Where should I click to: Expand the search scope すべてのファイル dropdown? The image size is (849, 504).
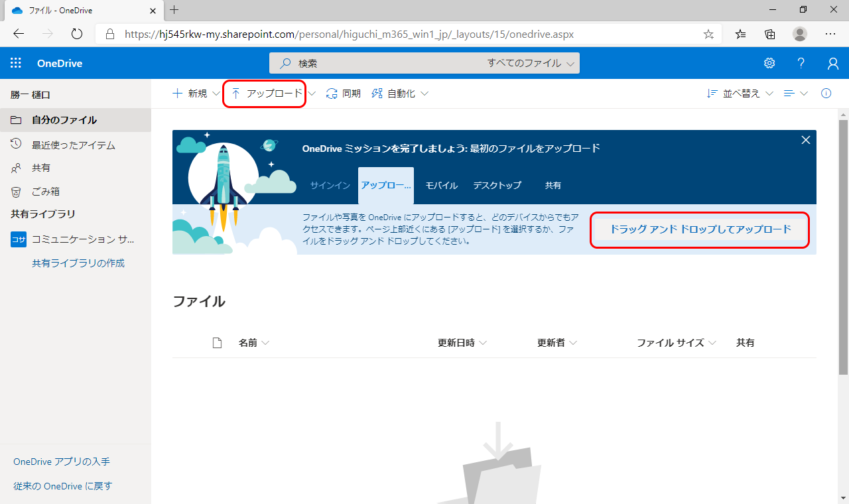point(531,64)
